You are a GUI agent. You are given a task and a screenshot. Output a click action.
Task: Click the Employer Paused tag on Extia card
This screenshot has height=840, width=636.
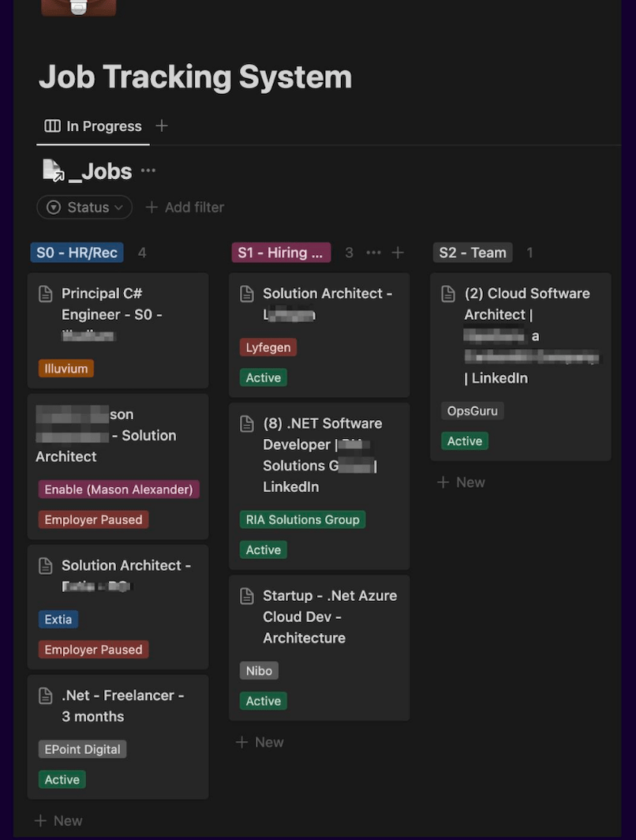click(93, 650)
